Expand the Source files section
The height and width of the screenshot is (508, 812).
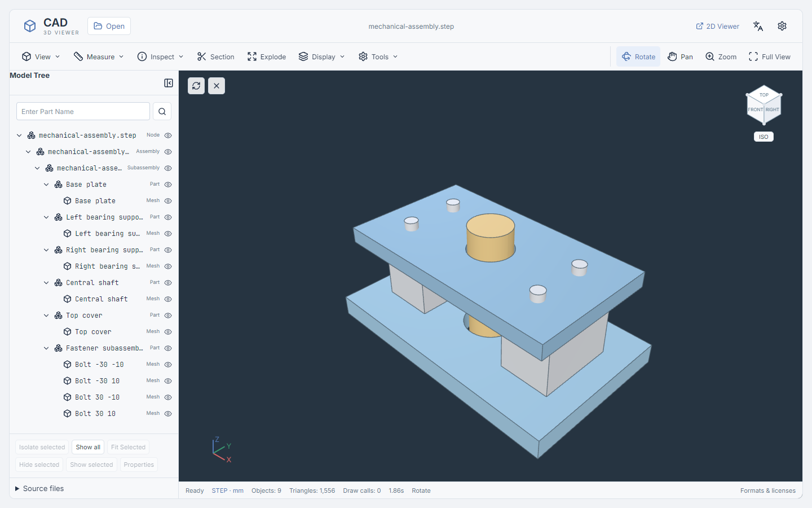coord(39,489)
